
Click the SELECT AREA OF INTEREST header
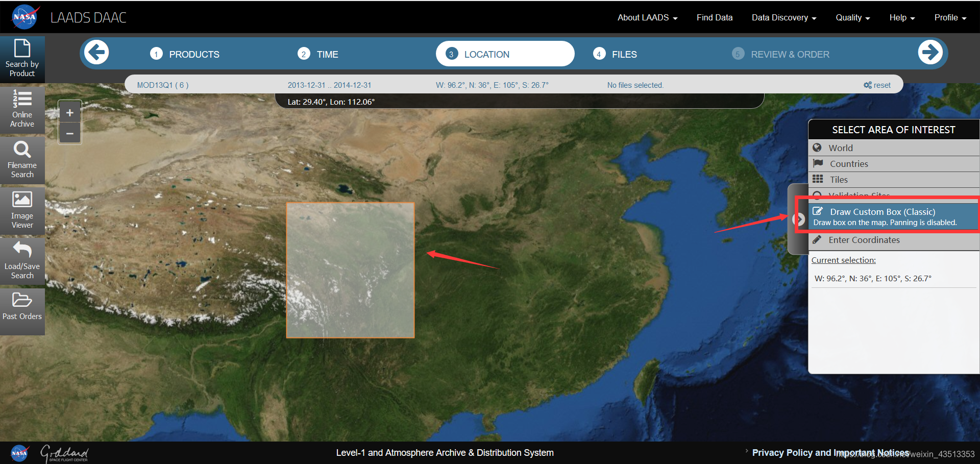(x=894, y=130)
